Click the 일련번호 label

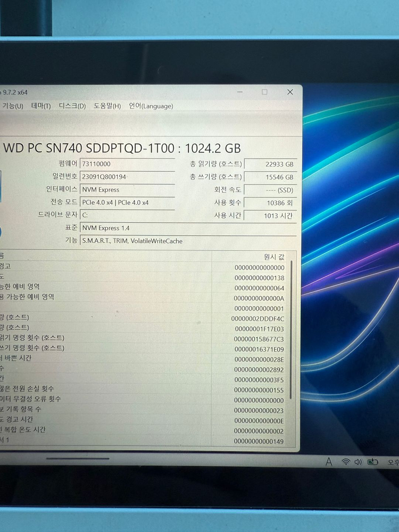click(x=65, y=176)
